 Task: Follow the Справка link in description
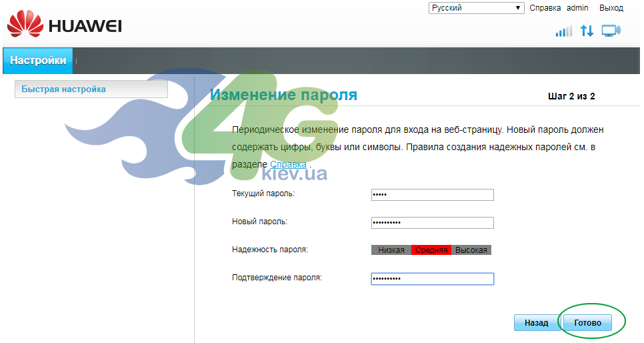coord(288,165)
